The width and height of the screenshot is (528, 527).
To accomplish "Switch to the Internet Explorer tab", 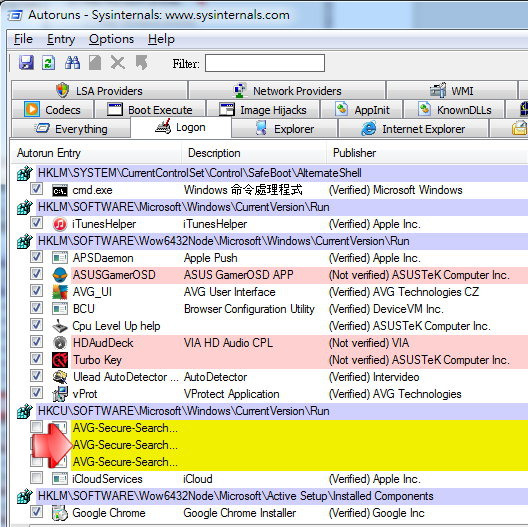I will pos(413,128).
